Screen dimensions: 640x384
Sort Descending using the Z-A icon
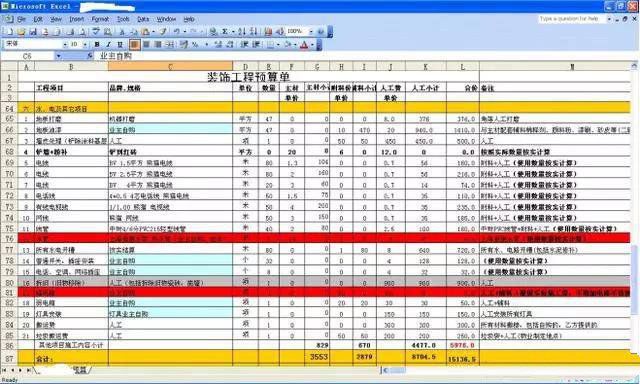[253, 31]
